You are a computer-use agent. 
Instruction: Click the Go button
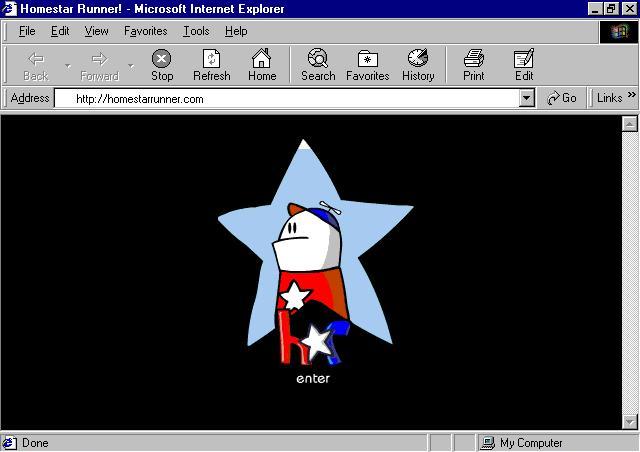coord(562,98)
